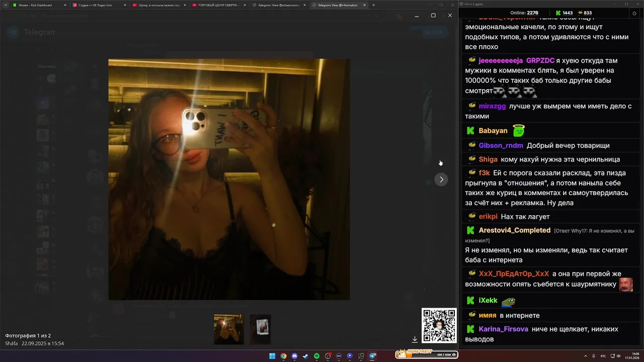Screen dimensions: 644x362
Task: Open chat user erikpi profile
Action: (488, 217)
